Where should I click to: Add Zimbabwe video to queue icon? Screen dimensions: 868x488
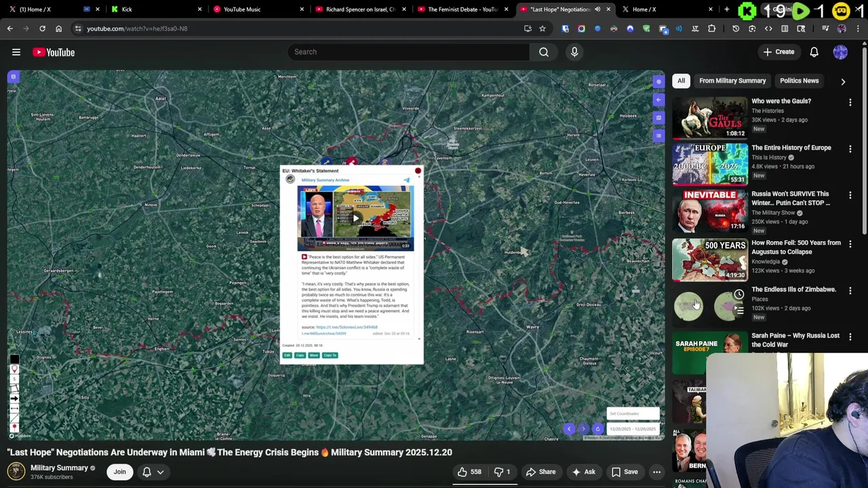(x=738, y=310)
